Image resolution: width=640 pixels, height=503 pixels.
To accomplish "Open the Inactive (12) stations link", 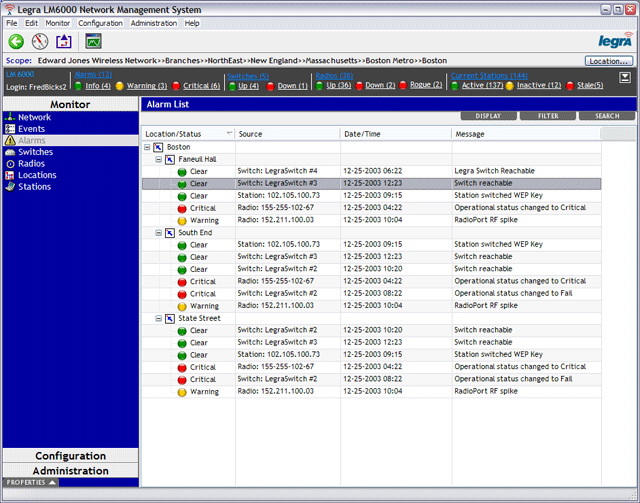I will [539, 85].
